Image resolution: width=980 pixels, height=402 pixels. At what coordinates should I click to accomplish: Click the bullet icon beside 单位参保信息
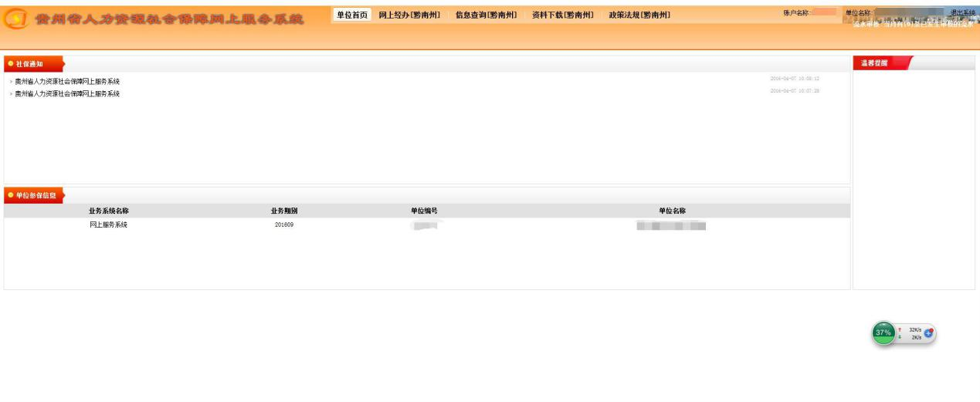click(11, 195)
